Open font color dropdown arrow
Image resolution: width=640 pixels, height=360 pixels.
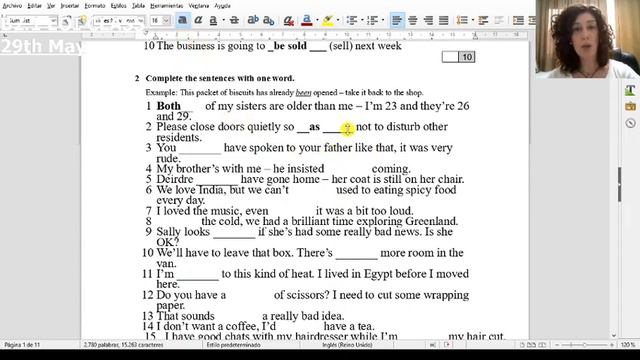click(x=317, y=20)
